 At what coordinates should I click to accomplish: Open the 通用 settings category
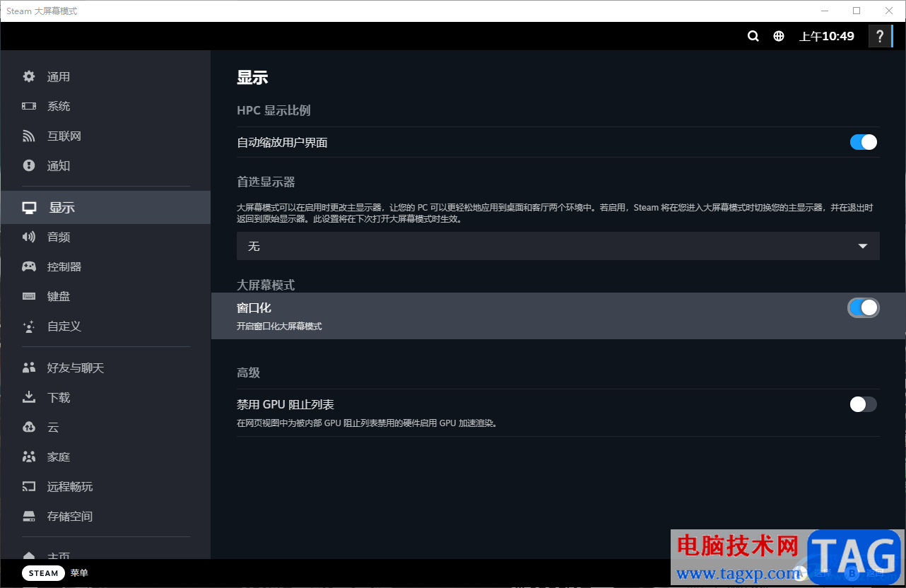[x=105, y=76]
